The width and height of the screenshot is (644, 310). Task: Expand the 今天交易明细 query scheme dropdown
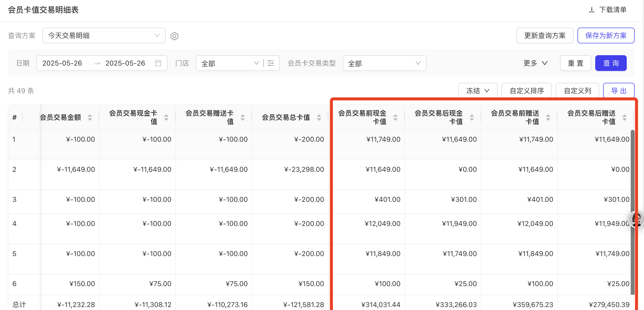[x=104, y=35]
